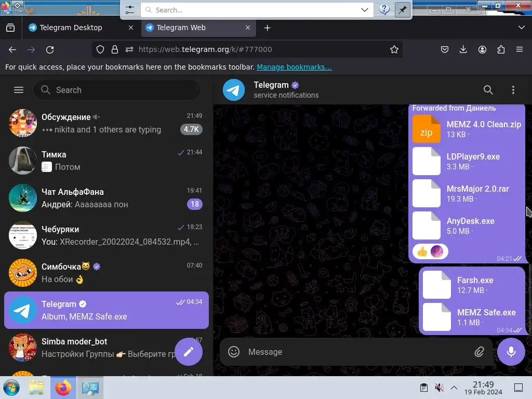
Task: Click the help question mark icon
Action: (x=384, y=9)
